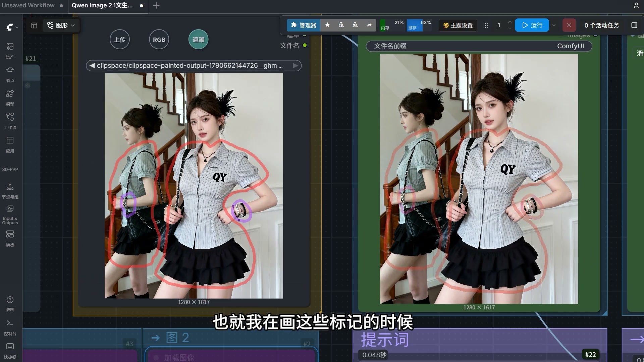Open the 模型 models sidebar panel
The width and height of the screenshot is (644, 362).
[10, 97]
